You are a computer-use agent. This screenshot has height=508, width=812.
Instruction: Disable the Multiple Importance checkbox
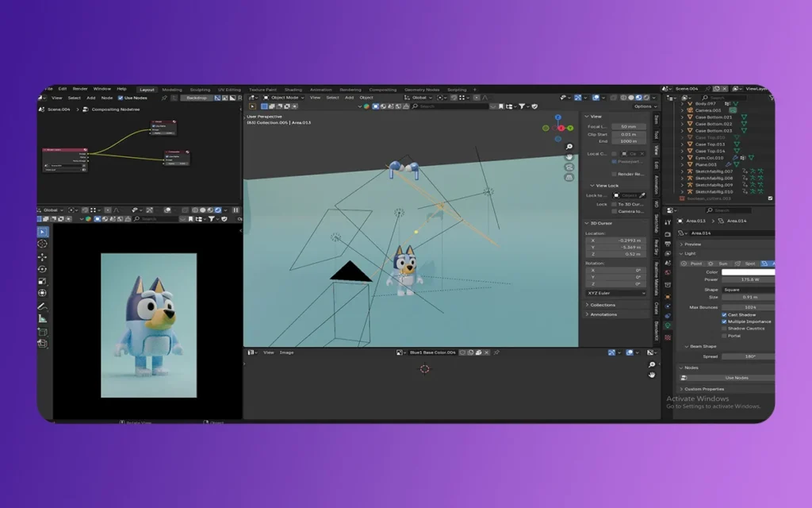pos(724,321)
